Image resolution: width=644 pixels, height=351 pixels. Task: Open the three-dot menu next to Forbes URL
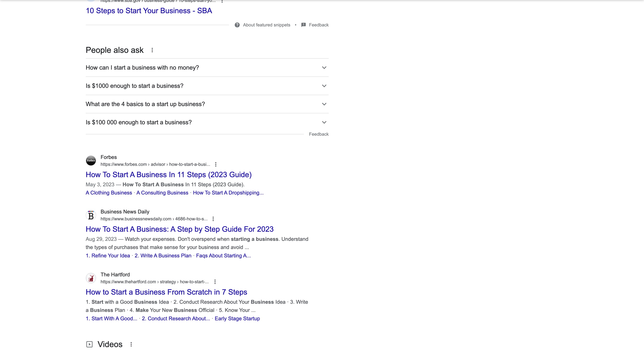point(216,164)
